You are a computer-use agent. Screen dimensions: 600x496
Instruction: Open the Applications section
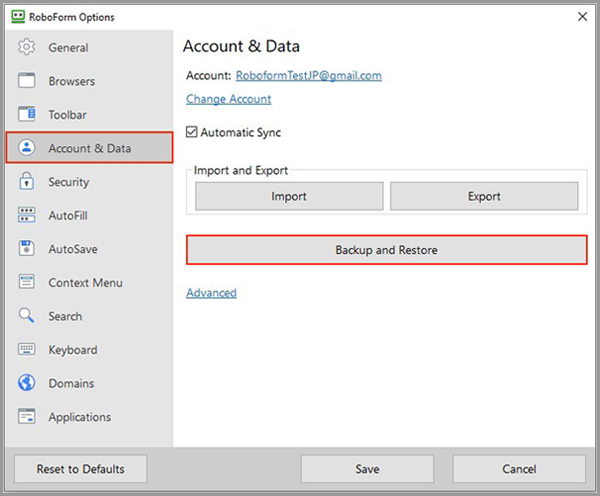[x=89, y=417]
